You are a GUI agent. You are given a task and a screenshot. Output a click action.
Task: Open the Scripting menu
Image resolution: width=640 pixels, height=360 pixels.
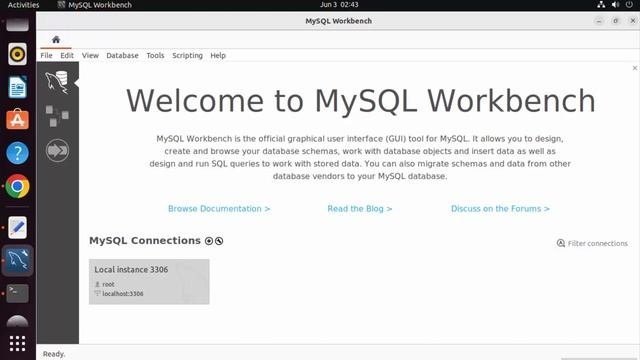[187, 55]
